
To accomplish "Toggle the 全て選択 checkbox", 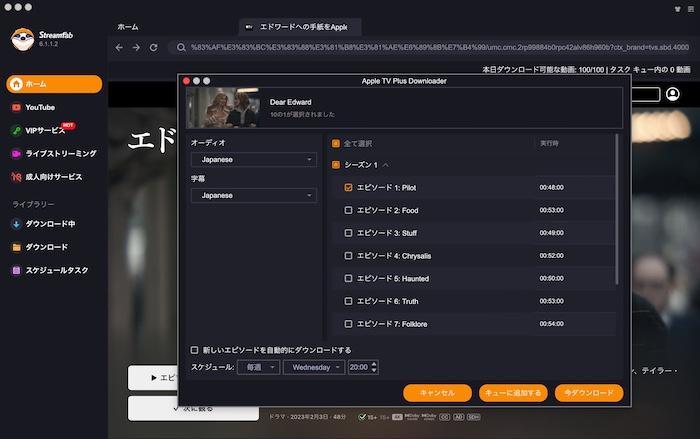I will pyautogui.click(x=336, y=143).
